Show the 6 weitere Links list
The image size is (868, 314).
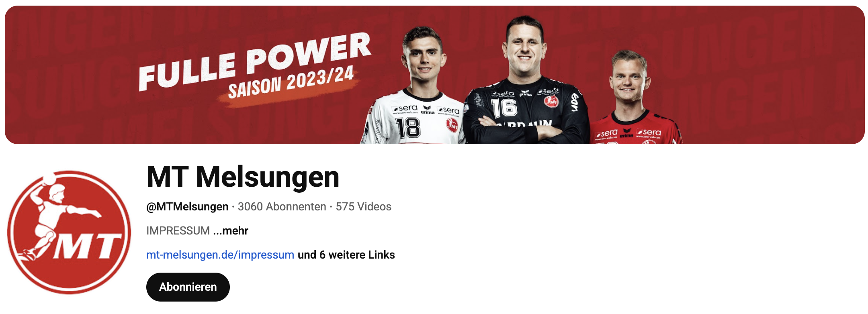346,255
